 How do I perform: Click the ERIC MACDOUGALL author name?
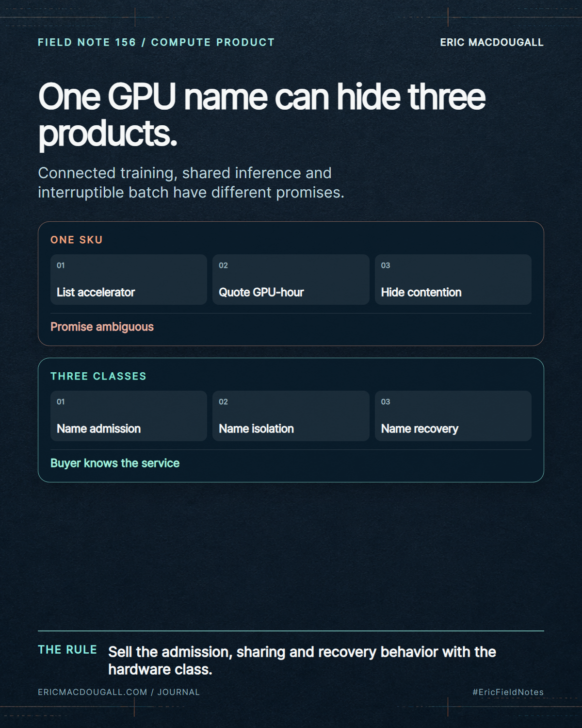pyautogui.click(x=492, y=42)
